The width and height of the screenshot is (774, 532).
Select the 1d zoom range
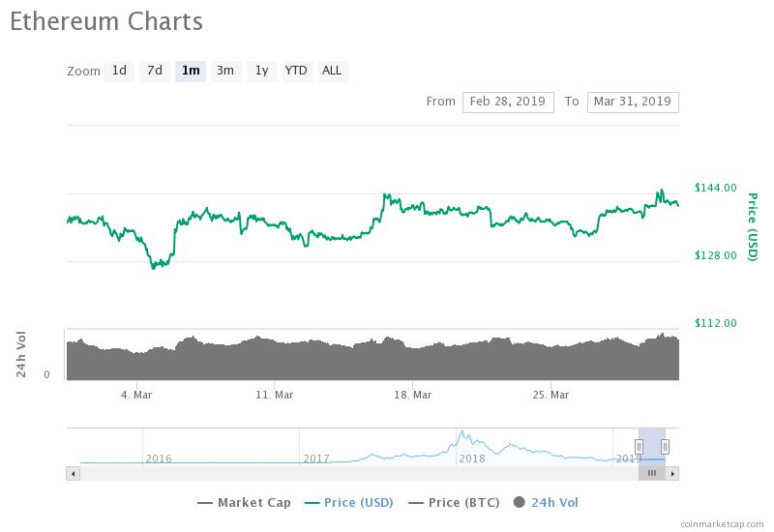click(119, 71)
